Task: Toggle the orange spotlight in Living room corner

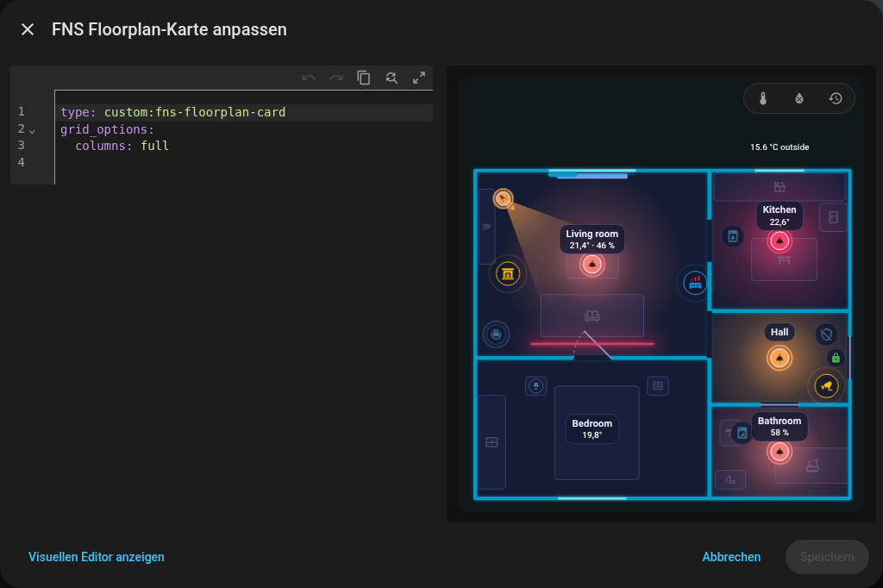Action: pyautogui.click(x=503, y=198)
